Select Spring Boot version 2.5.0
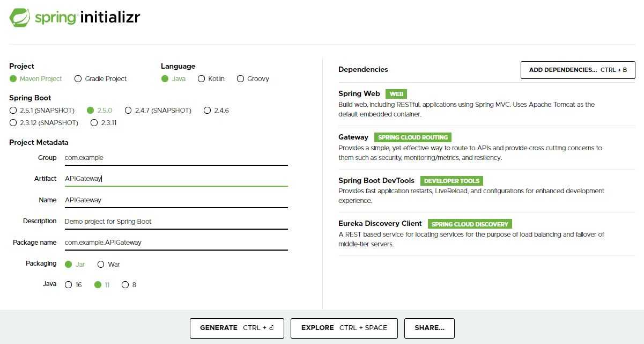Image resolution: width=644 pixels, height=344 pixels. click(x=99, y=111)
